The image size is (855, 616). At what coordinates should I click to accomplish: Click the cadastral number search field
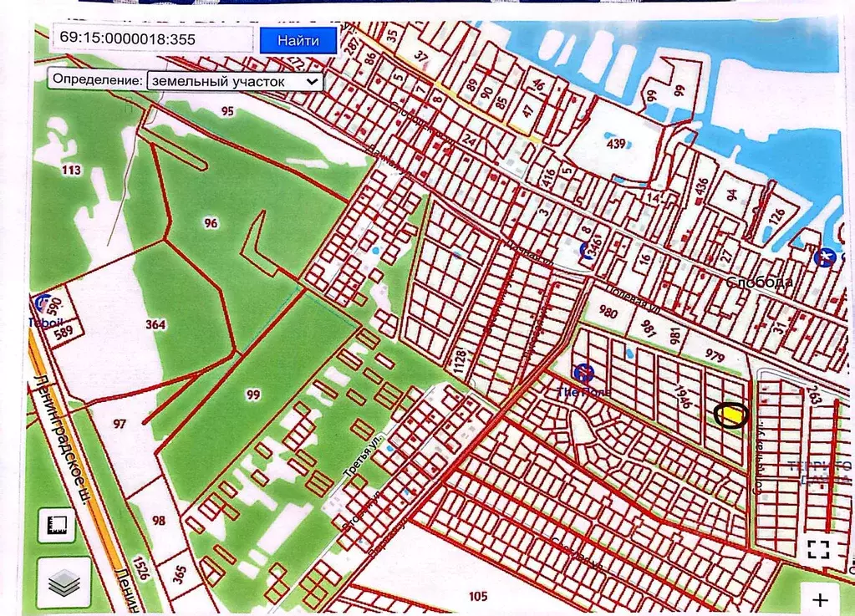[152, 39]
